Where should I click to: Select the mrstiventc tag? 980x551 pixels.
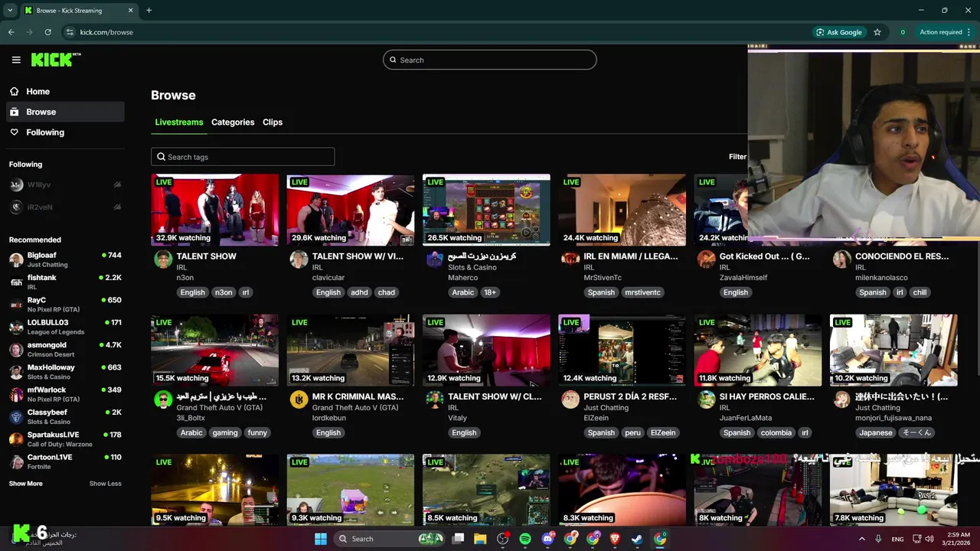[x=641, y=292]
